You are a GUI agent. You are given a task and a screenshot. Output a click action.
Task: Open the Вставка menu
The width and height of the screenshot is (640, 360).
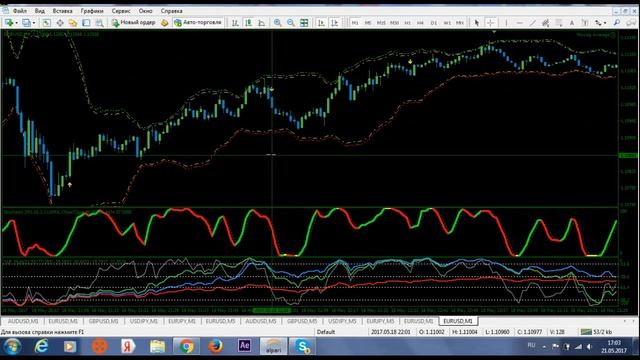point(62,11)
